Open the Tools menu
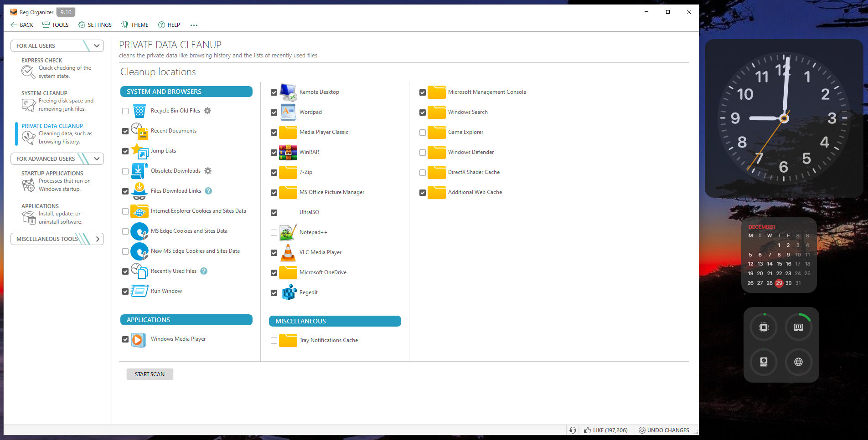This screenshot has width=868, height=440. 55,25
